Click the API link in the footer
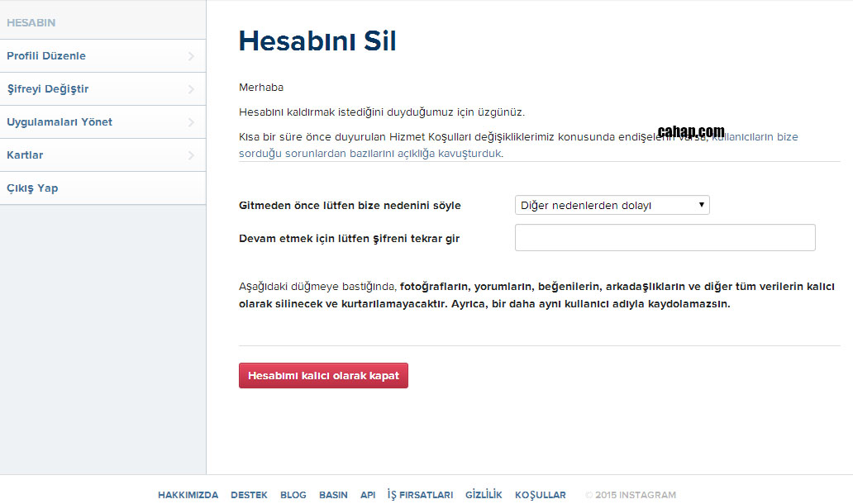 tap(368, 495)
